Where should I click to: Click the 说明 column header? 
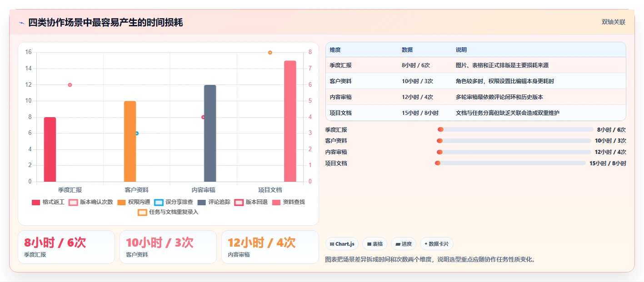(461, 50)
